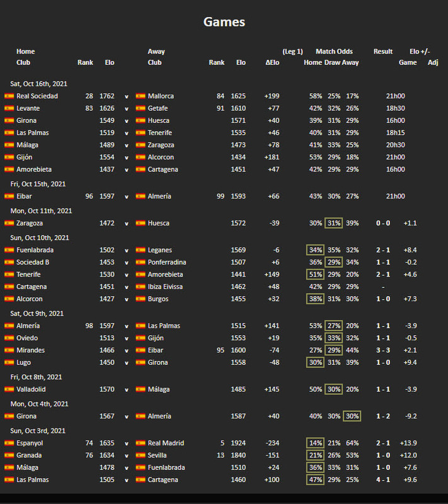Click the highlighted 14% home odds for Espanyol
This screenshot has width=448, height=504.
pyautogui.click(x=315, y=444)
